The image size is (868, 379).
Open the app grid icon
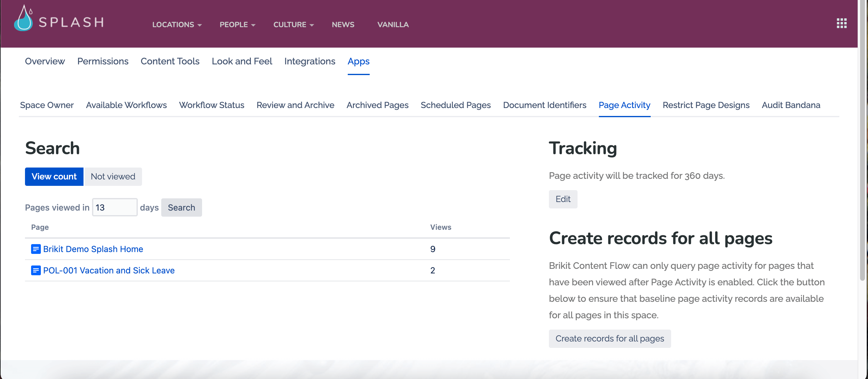[841, 23]
